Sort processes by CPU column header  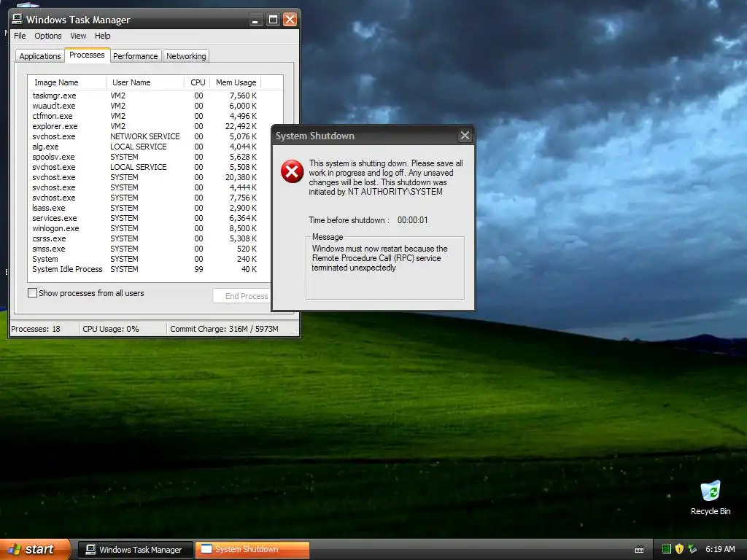point(197,82)
